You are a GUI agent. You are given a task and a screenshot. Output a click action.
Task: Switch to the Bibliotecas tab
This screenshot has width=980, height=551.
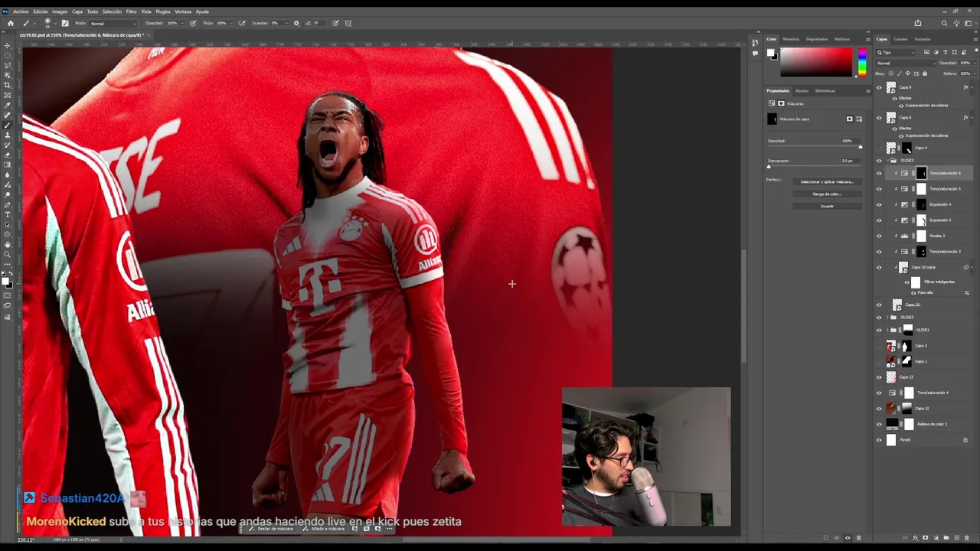(825, 90)
